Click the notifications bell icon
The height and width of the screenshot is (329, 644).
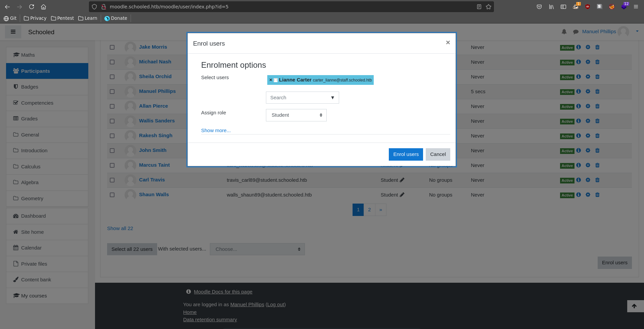tap(564, 32)
